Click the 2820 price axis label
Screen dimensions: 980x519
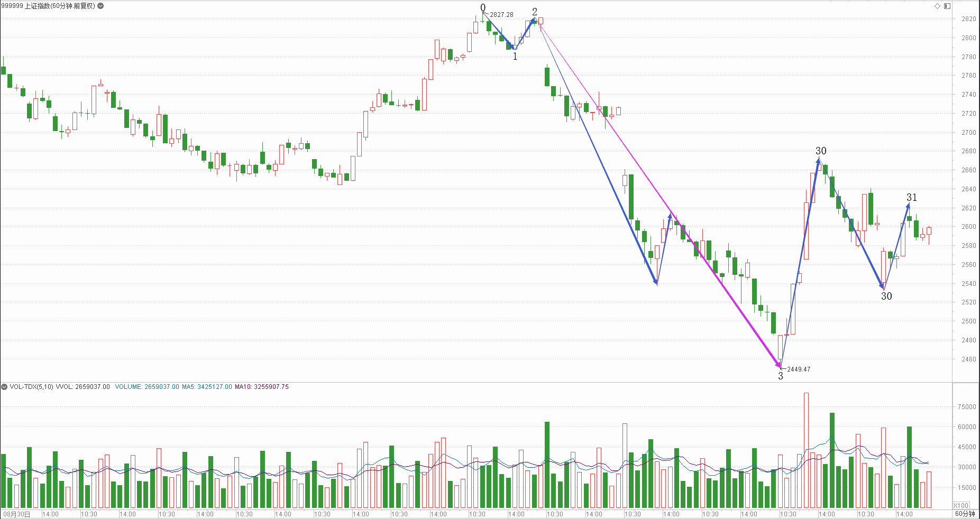969,19
